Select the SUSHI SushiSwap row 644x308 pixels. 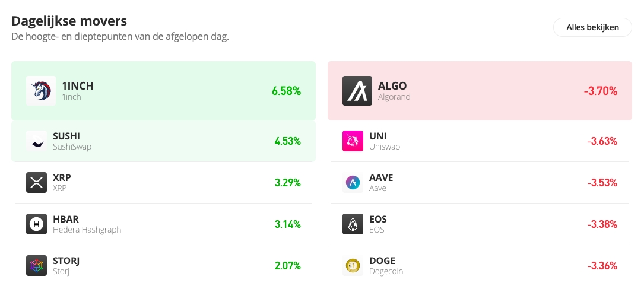coord(163,141)
